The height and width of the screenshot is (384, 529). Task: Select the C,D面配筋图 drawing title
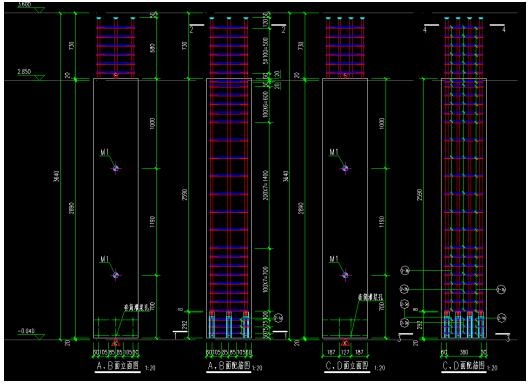tap(464, 366)
